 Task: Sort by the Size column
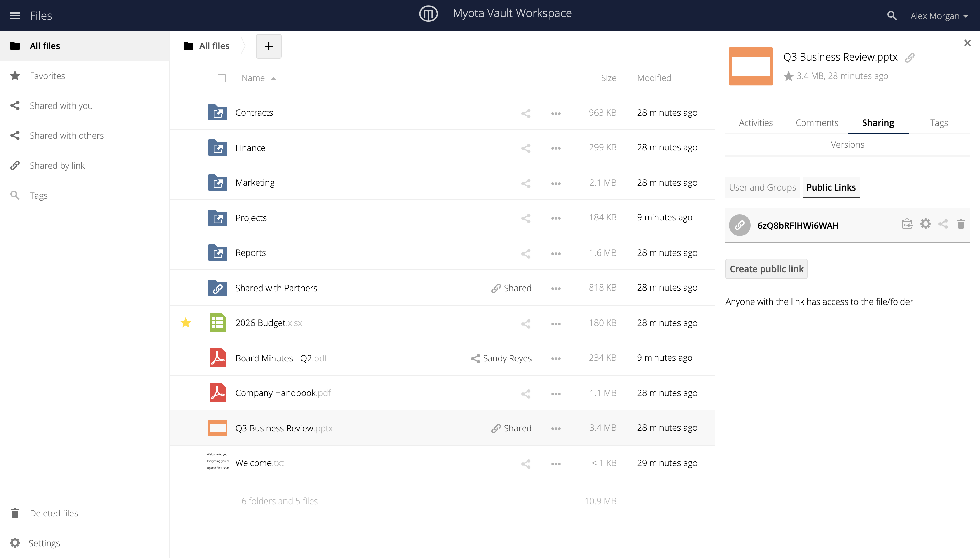point(608,78)
